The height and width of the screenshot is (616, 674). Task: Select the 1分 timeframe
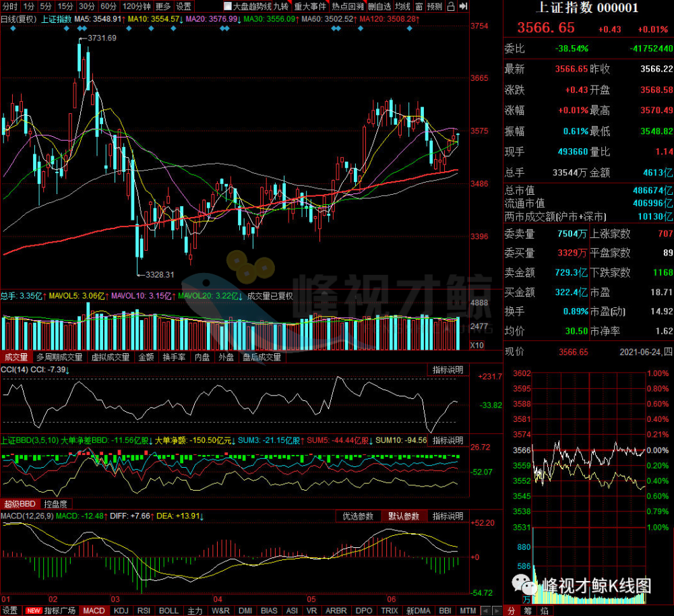tap(29, 7)
